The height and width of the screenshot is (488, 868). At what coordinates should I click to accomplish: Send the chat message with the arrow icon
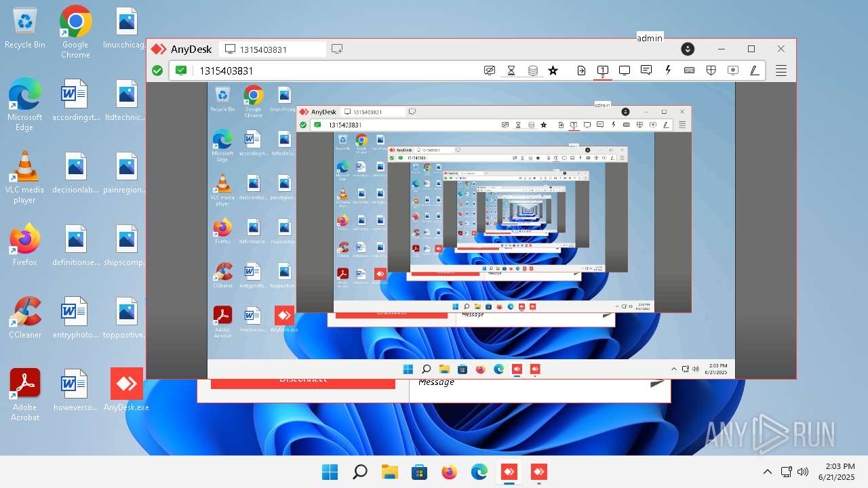[x=657, y=383]
